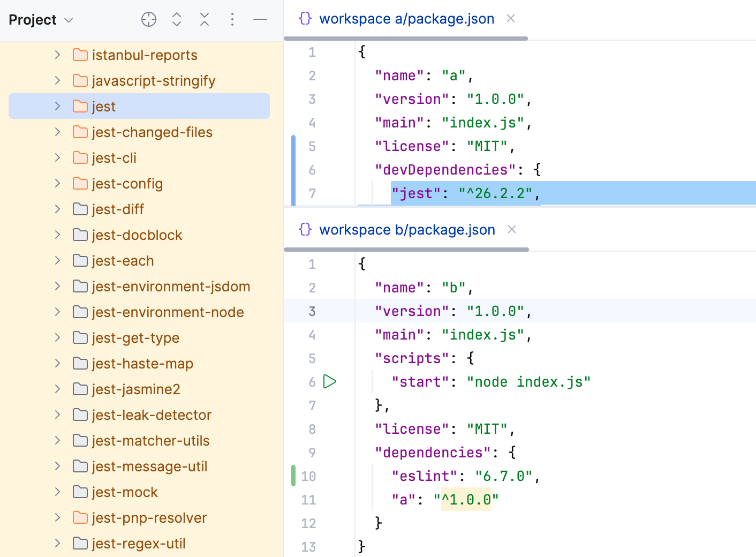Run the start script using the gutter play icon

click(330, 381)
